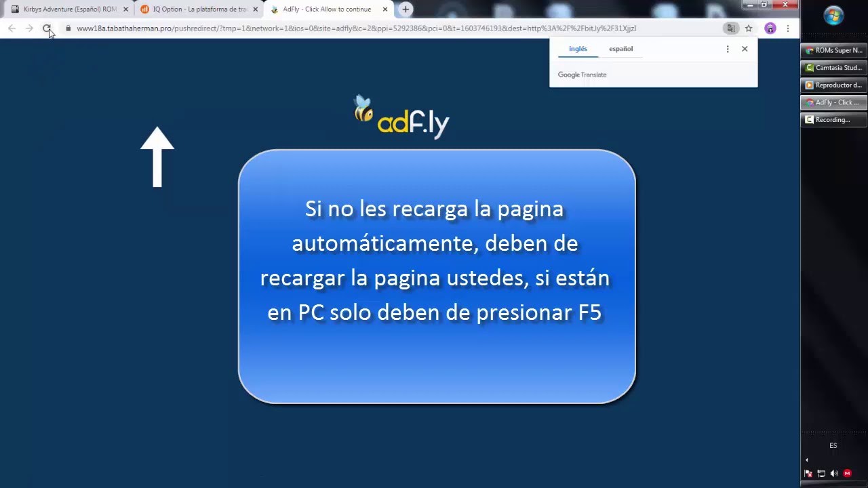This screenshot has height=488, width=868.
Task: Go forward with the browser forward arrow
Action: tap(29, 28)
